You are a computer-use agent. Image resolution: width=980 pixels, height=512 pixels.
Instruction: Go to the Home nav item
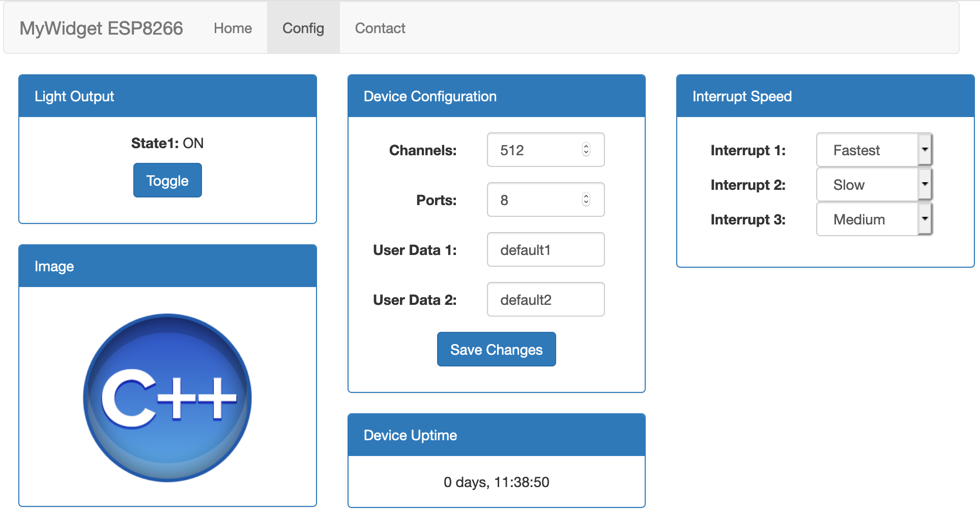pyautogui.click(x=233, y=28)
